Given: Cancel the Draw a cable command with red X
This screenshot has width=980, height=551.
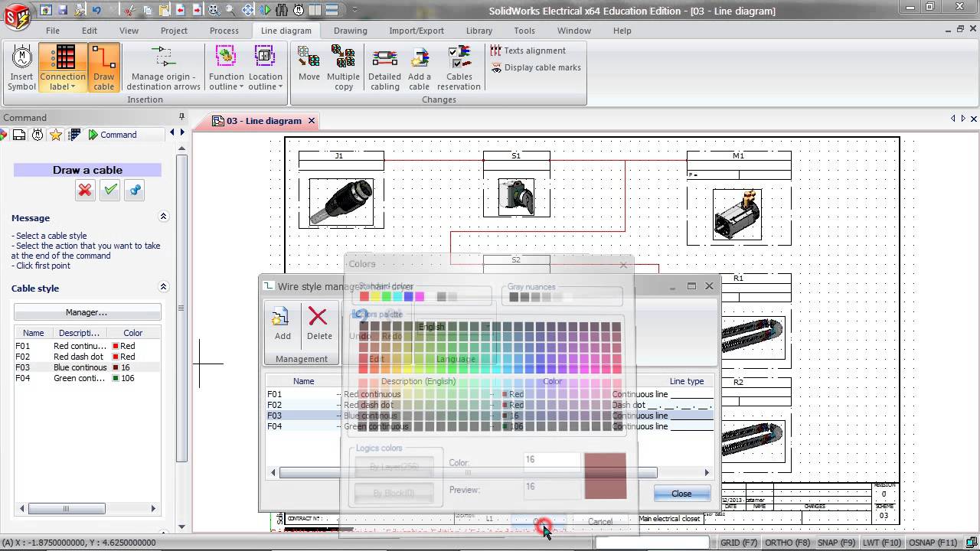Looking at the screenshot, I should point(85,190).
